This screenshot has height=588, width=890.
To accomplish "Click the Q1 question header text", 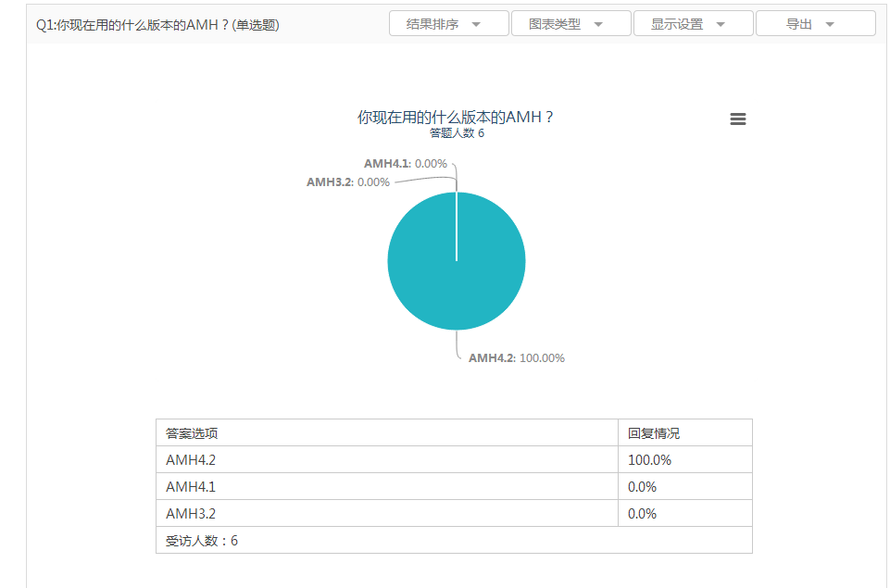I will (x=157, y=25).
